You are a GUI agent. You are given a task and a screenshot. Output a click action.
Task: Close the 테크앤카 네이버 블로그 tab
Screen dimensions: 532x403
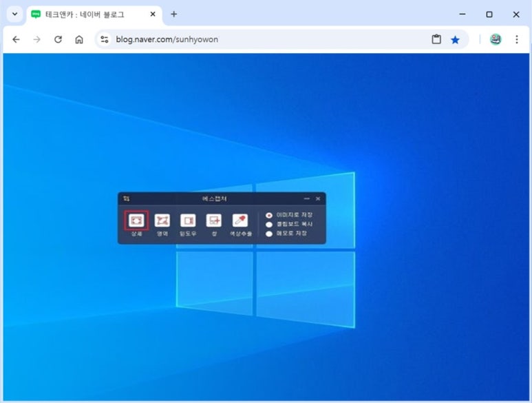pos(153,14)
